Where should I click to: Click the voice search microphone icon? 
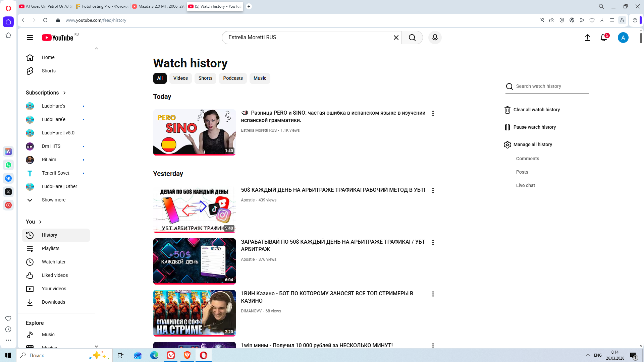pos(435,38)
